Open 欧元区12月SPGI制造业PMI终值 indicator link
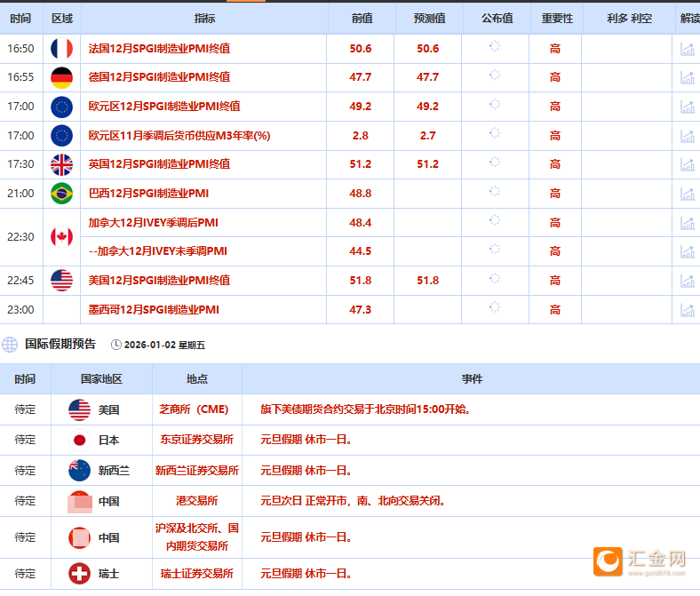 click(164, 107)
